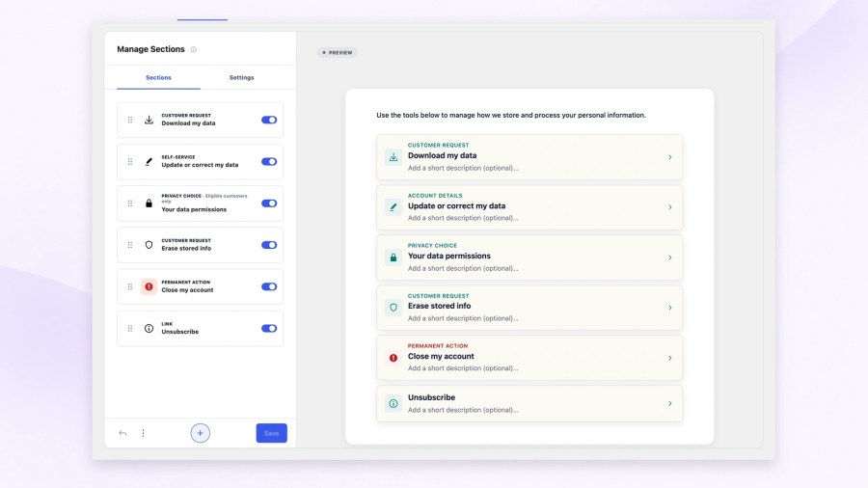This screenshot has height=488, width=868.
Task: Click the info icon next to Manage Sections
Action: coord(194,49)
